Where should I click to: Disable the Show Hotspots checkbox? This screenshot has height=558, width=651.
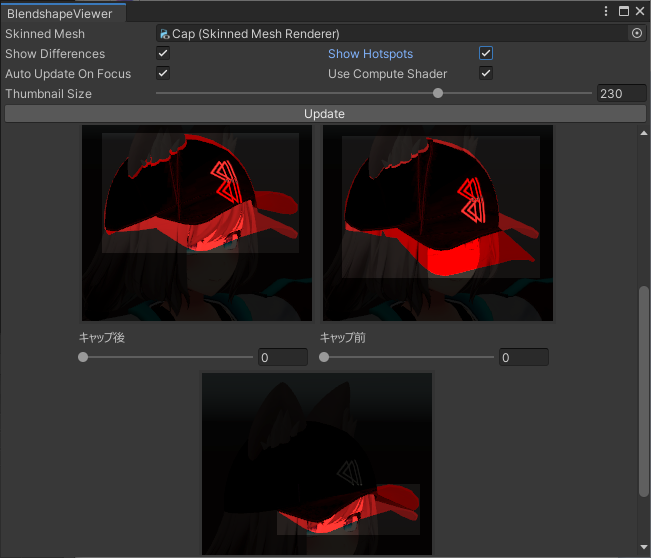pos(486,53)
